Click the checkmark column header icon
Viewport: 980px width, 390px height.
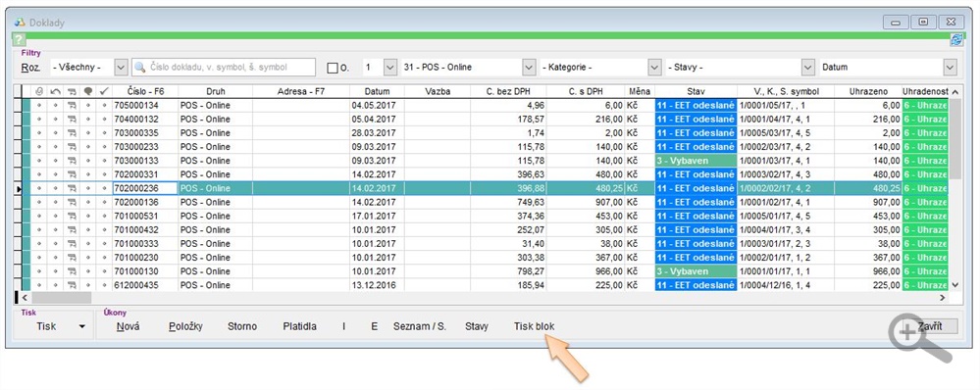click(104, 91)
